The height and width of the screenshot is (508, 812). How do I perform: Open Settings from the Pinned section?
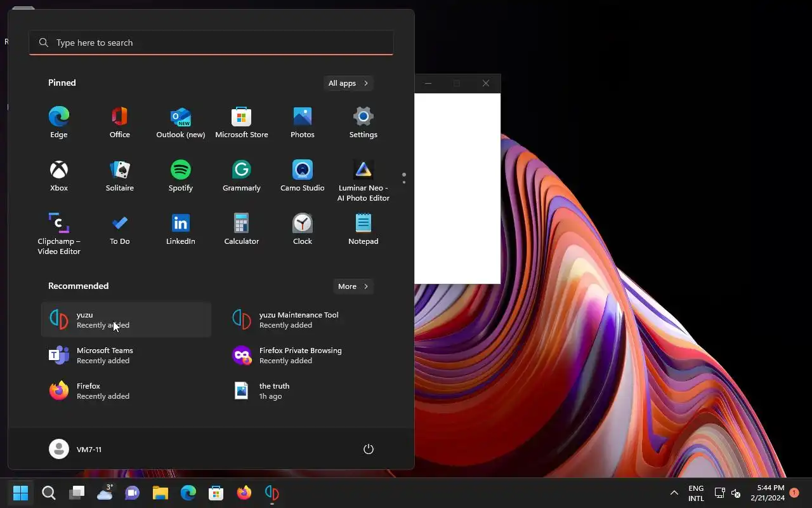coord(363,123)
